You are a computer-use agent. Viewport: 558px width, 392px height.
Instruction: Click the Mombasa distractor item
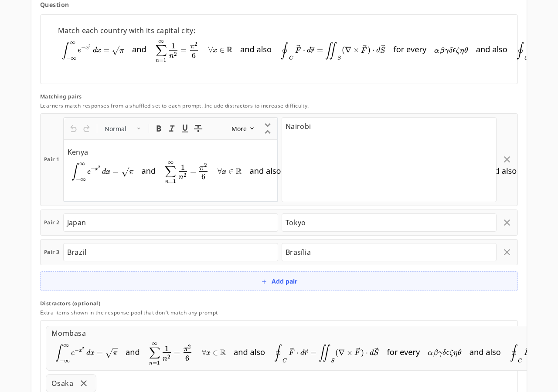click(286, 348)
